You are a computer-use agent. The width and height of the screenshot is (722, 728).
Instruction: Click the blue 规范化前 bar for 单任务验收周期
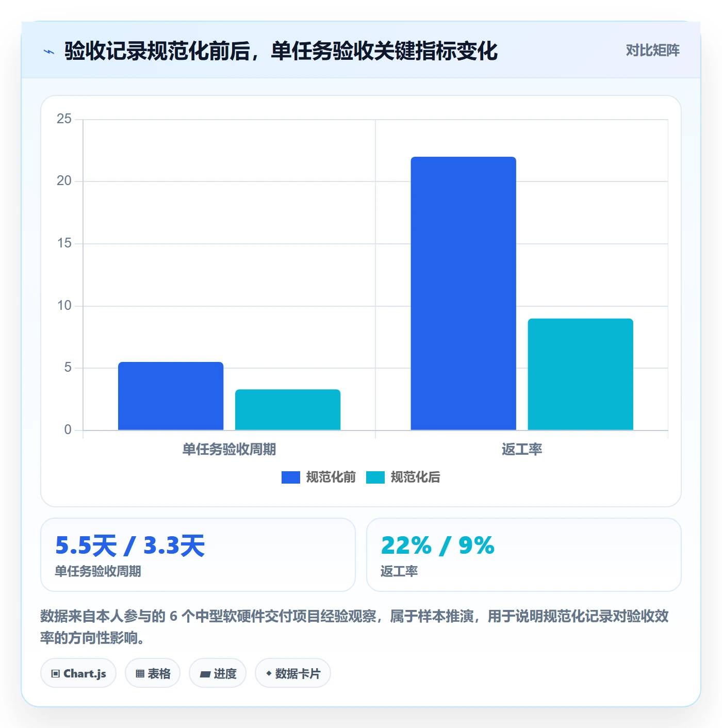click(171, 396)
